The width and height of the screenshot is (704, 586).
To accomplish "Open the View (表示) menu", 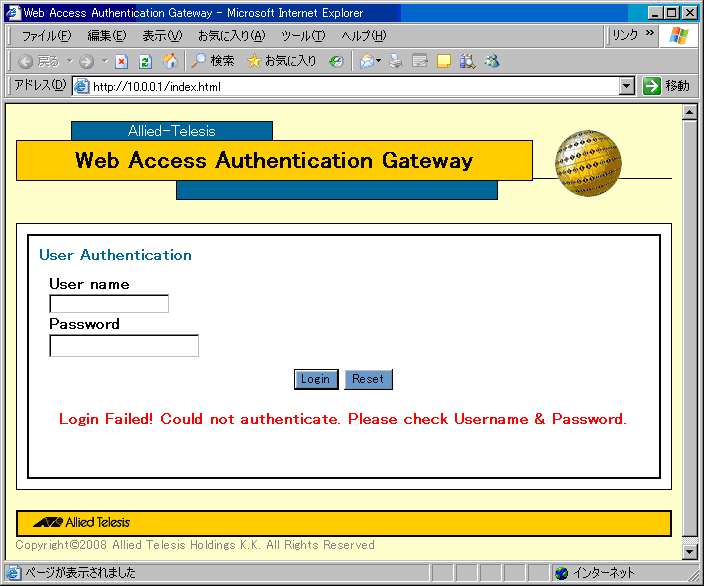I will point(162,35).
